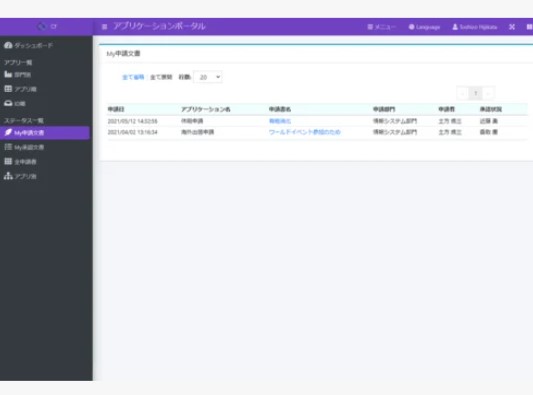Image resolution: width=533 pixels, height=395 pixels.
Task: Open the Language dropdown in header
Action: point(424,27)
